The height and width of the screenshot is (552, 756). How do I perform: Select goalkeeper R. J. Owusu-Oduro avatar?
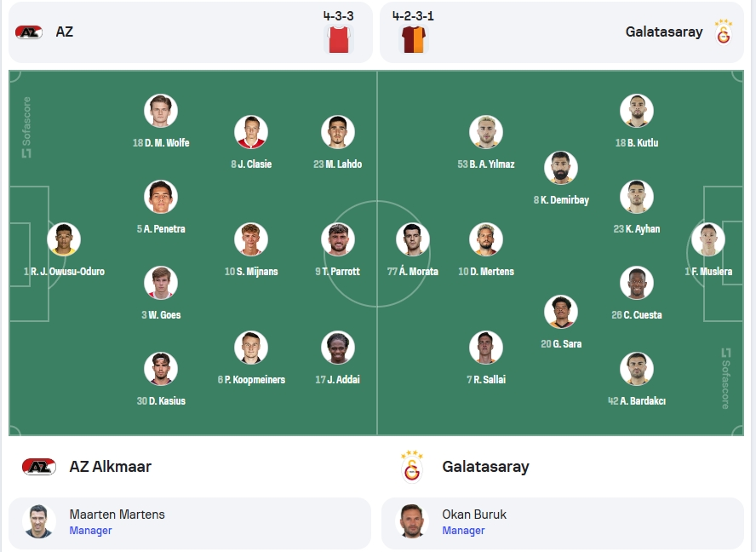(x=64, y=239)
